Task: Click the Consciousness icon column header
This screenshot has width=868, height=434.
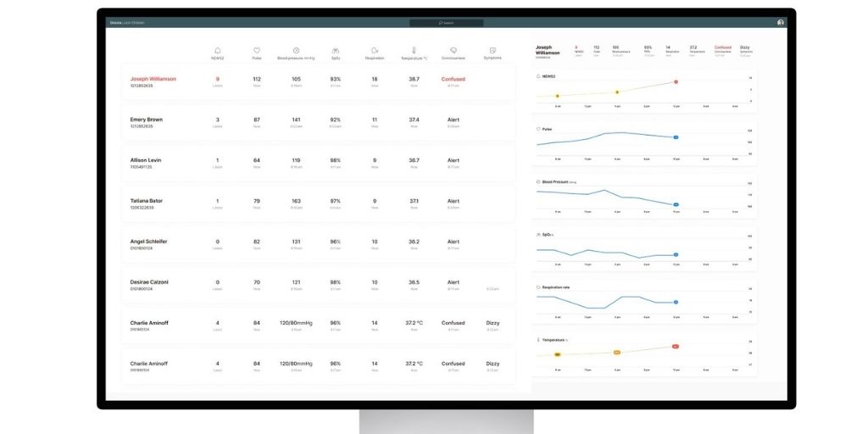Action: tap(453, 51)
